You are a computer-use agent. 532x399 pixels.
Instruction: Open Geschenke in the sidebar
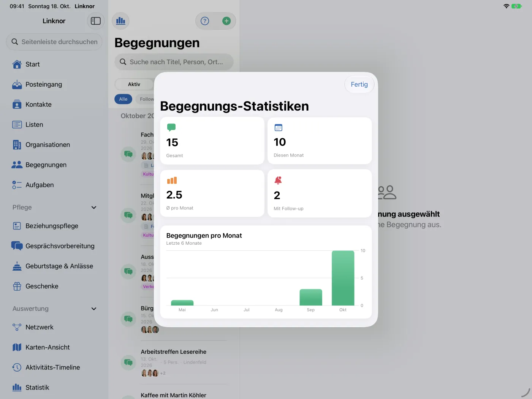click(54, 286)
